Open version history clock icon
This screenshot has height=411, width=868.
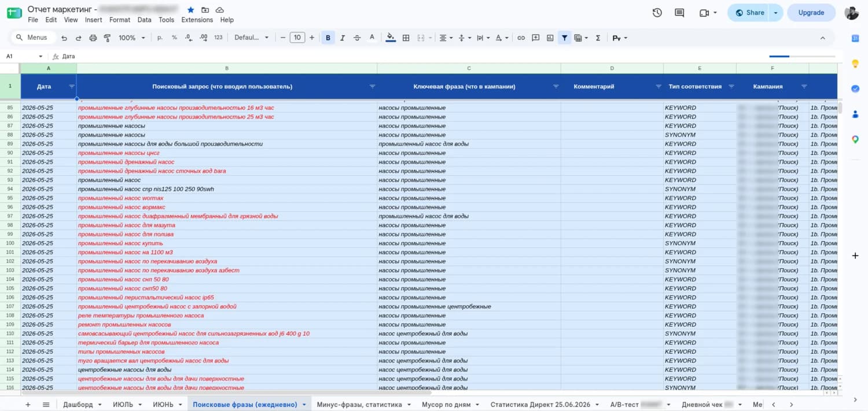(657, 13)
